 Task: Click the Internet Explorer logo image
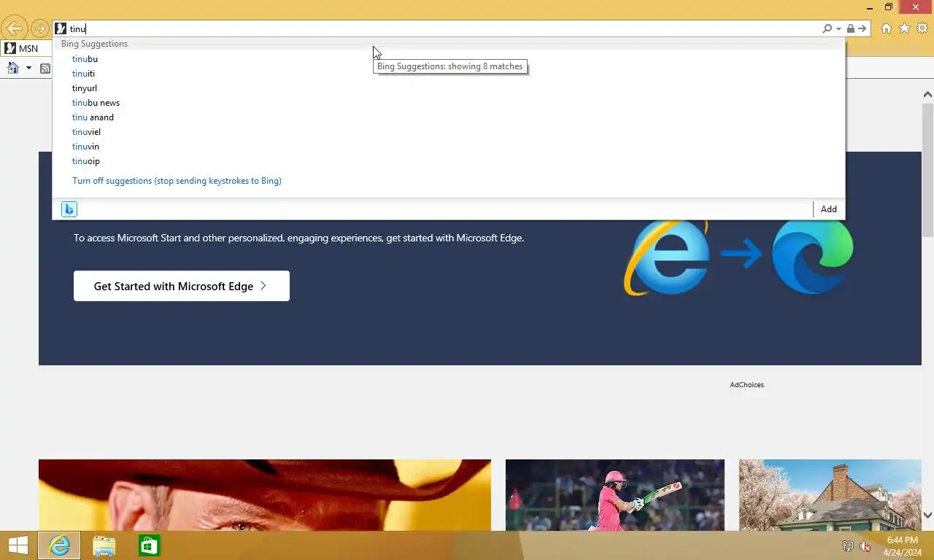click(x=666, y=256)
